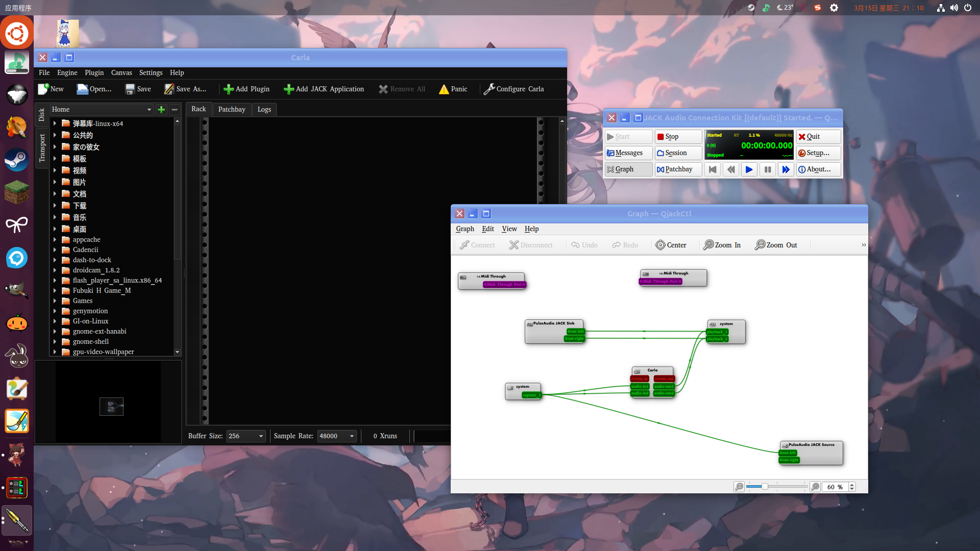
Task: Click Save in the Carla toolbar
Action: click(138, 89)
